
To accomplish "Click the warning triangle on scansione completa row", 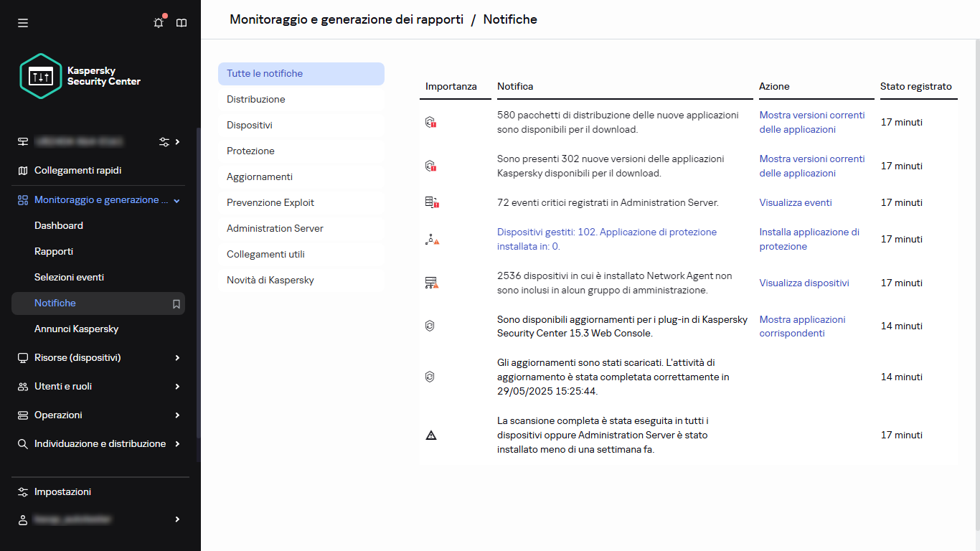I will pyautogui.click(x=431, y=435).
